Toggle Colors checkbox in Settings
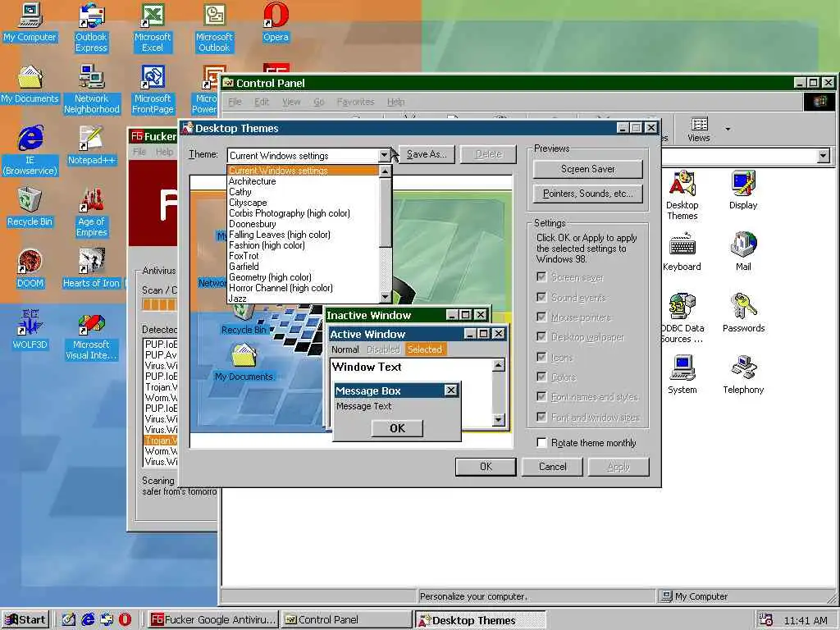 [541, 377]
